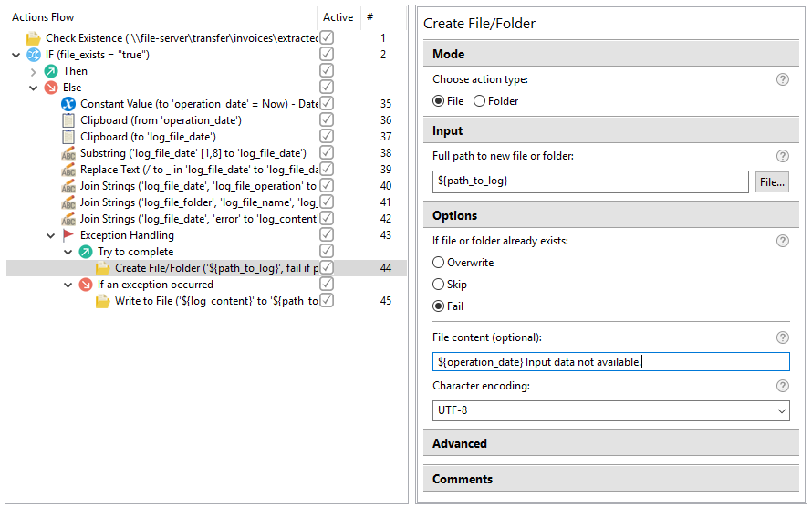Click the Substring action ABC icon
The height and width of the screenshot is (508, 812).
(x=68, y=154)
